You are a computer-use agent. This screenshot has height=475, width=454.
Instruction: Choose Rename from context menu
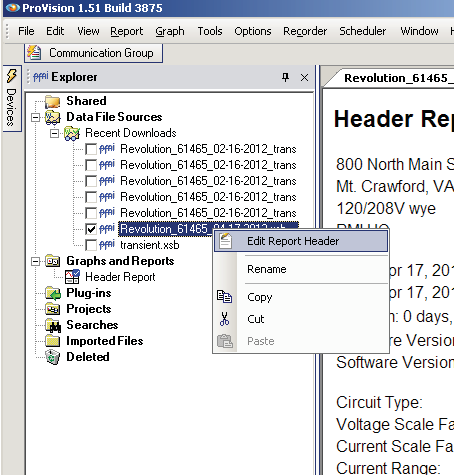301,269
